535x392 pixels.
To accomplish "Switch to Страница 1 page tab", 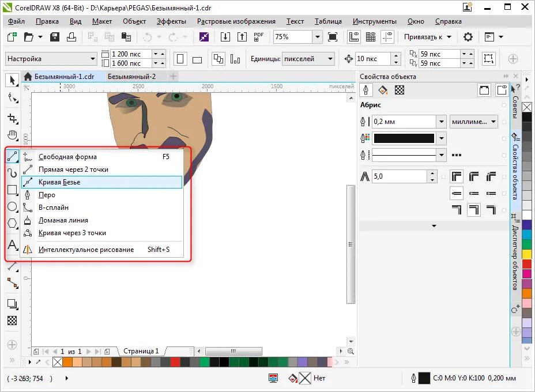I will pyautogui.click(x=141, y=351).
